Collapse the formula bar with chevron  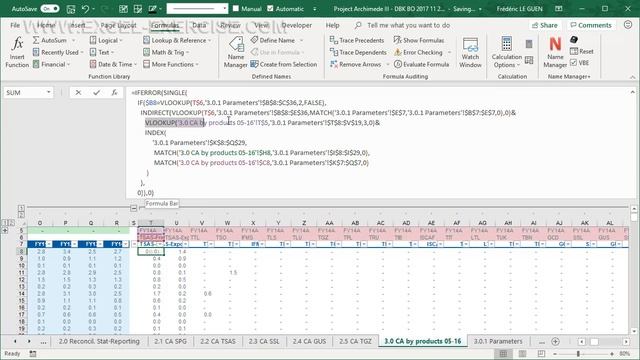click(x=633, y=92)
